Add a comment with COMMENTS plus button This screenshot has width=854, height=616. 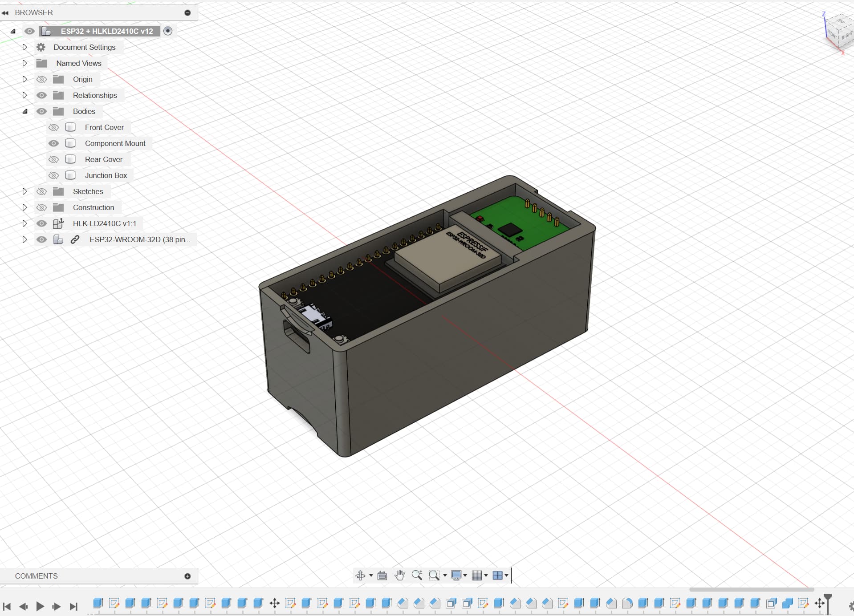(x=187, y=576)
